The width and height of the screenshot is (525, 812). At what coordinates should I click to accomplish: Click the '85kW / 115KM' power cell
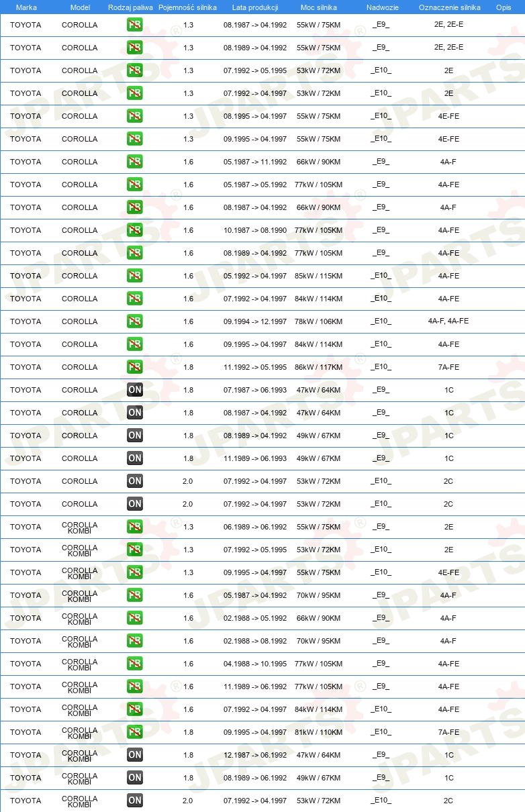click(x=319, y=276)
